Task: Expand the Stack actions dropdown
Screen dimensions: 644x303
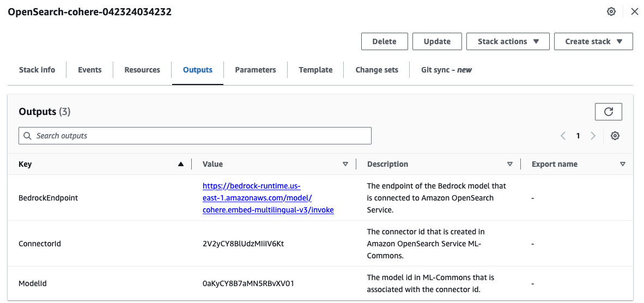Action: (x=508, y=41)
